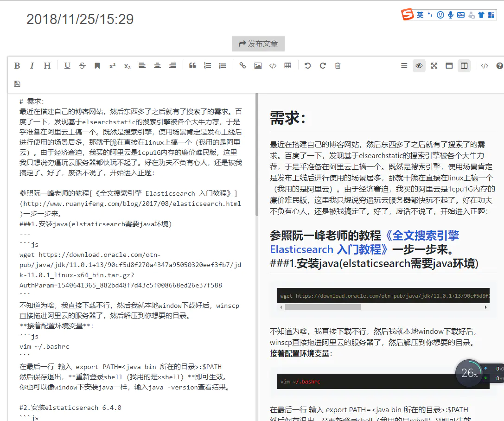Image resolution: width=504 pixels, height=421 pixels.
Task: Click the editor pane vertical scrollbar
Action: [x=257, y=154]
